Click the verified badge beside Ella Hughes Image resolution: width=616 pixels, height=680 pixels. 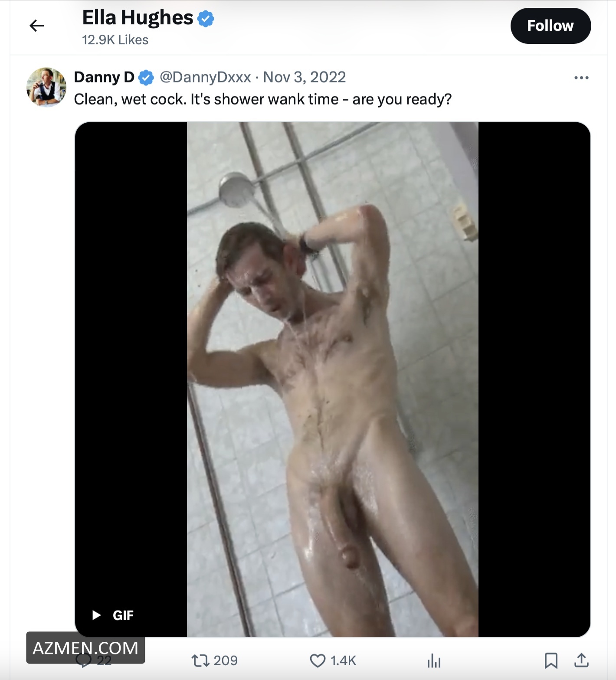[206, 19]
